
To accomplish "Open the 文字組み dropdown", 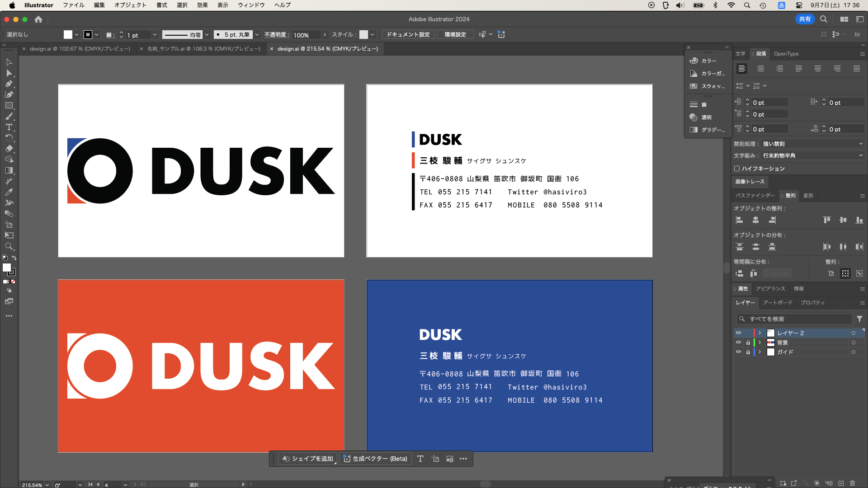I will 812,155.
